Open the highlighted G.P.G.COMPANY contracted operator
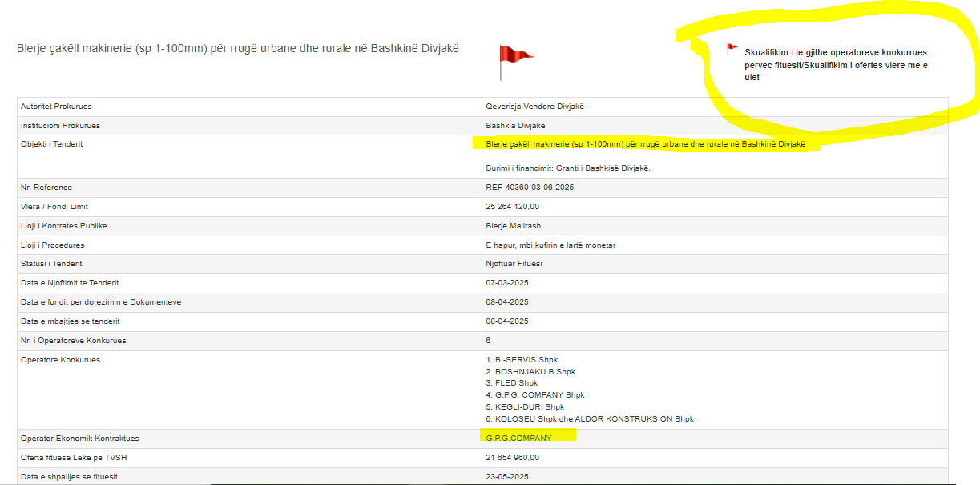980x485 pixels. [x=518, y=438]
